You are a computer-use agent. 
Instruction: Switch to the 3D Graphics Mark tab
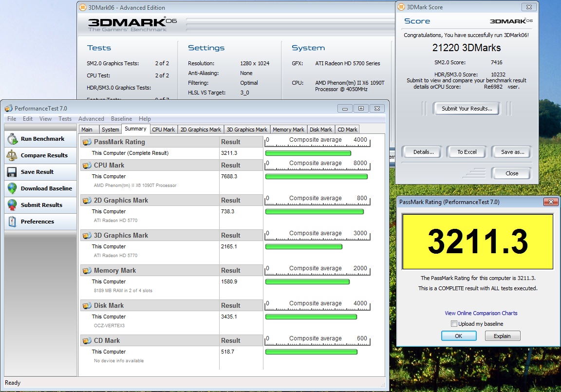point(247,130)
